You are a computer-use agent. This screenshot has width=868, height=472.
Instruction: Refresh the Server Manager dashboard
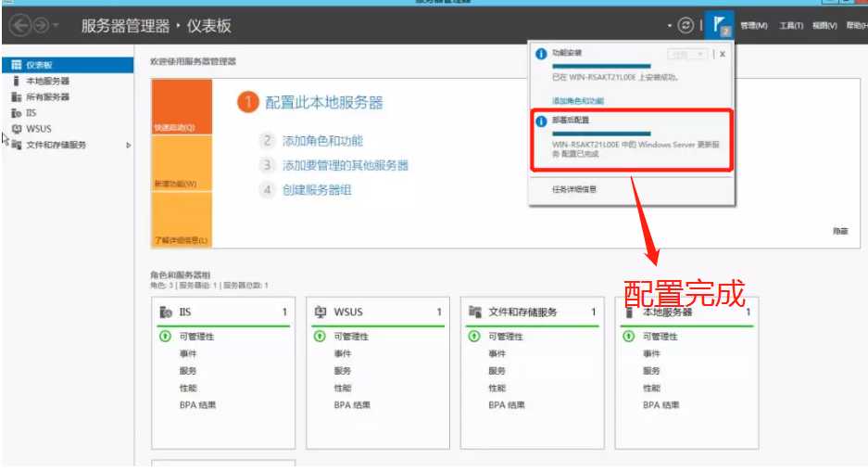click(686, 25)
